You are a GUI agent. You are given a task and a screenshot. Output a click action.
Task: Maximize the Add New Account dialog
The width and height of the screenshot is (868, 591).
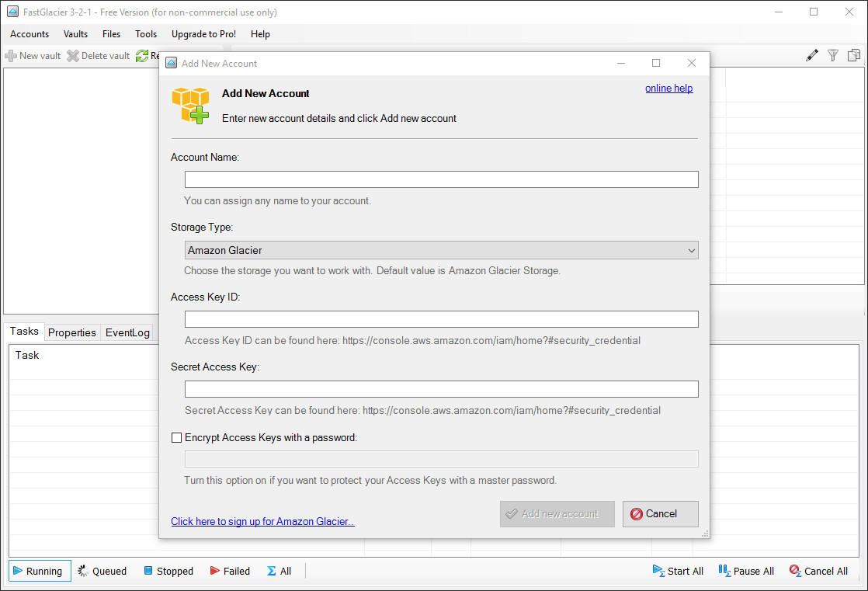point(656,63)
